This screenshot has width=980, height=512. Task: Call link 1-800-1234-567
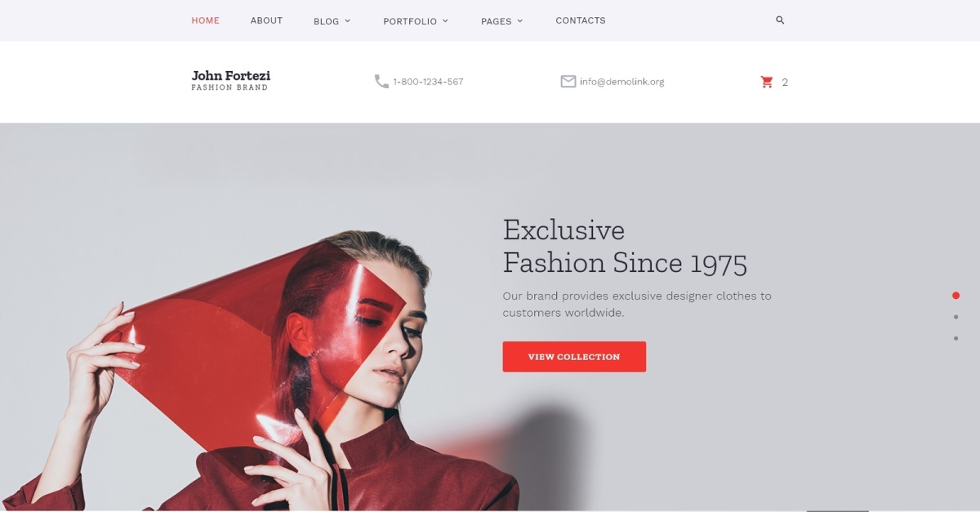[x=428, y=82]
